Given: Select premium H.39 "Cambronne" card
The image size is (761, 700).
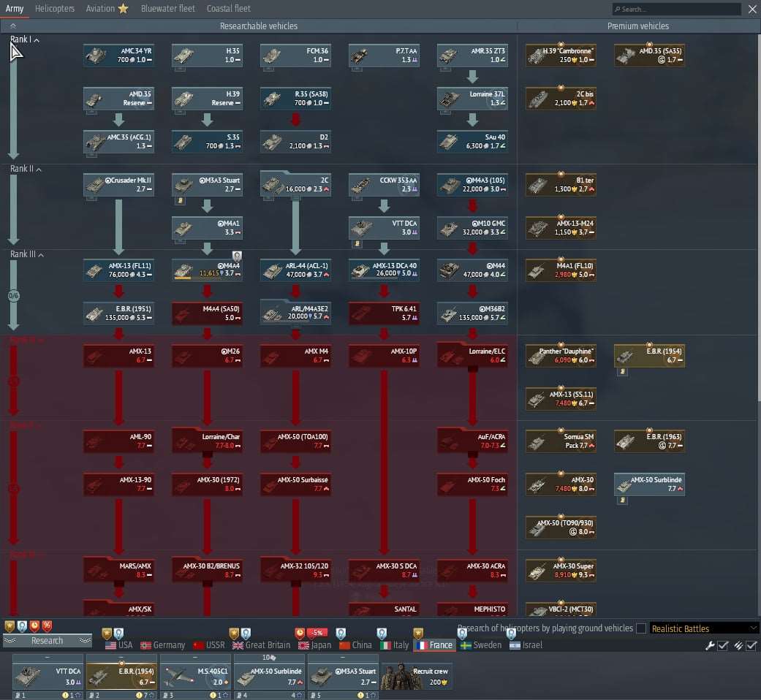Looking at the screenshot, I should (561, 56).
